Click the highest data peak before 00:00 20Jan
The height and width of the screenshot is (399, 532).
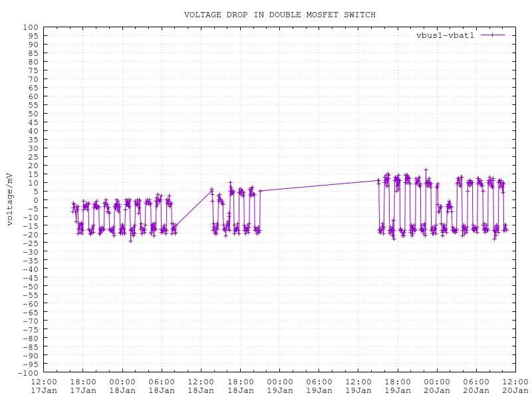pyautogui.click(x=426, y=170)
